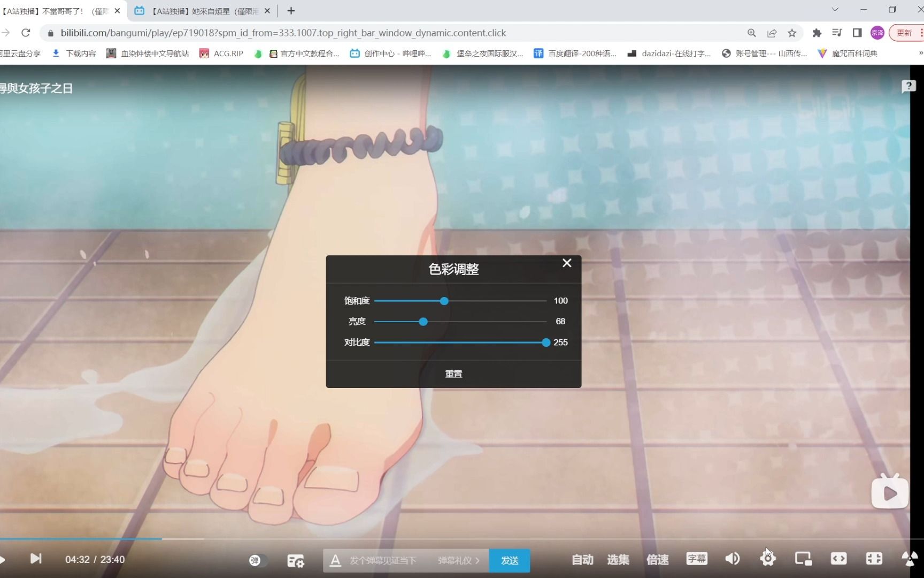Image resolution: width=924 pixels, height=578 pixels.
Task: Click the green bookmark icon after ACG.RIP
Action: point(258,54)
